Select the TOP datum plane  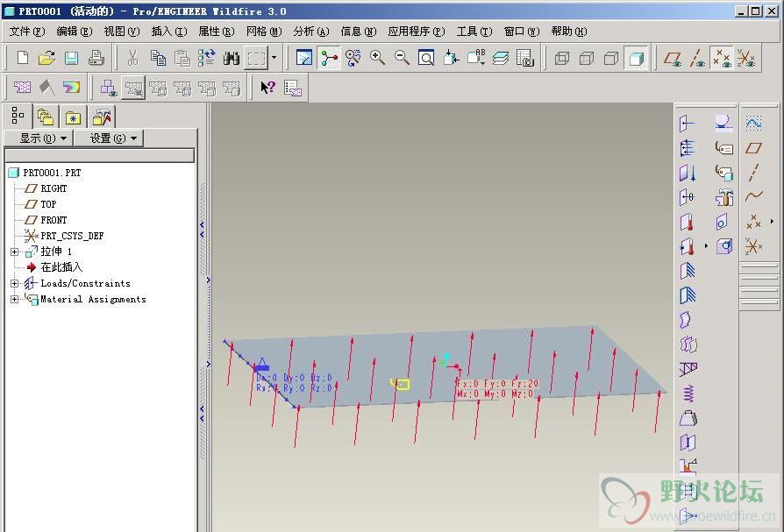coord(48,204)
